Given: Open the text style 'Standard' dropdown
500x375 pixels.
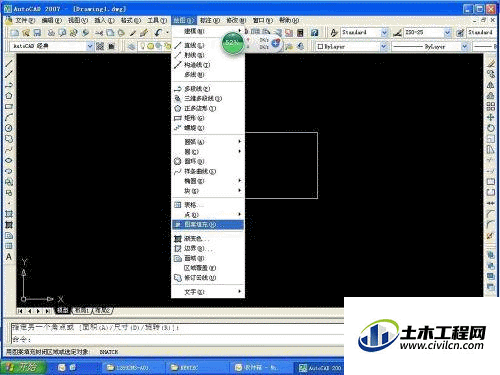Looking at the screenshot, I should click(x=384, y=33).
